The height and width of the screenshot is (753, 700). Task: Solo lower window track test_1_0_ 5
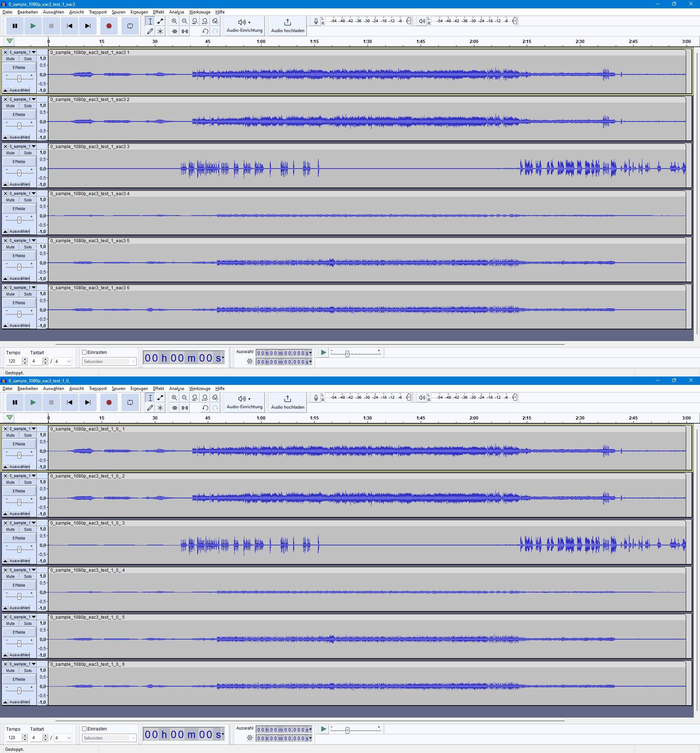coord(28,623)
